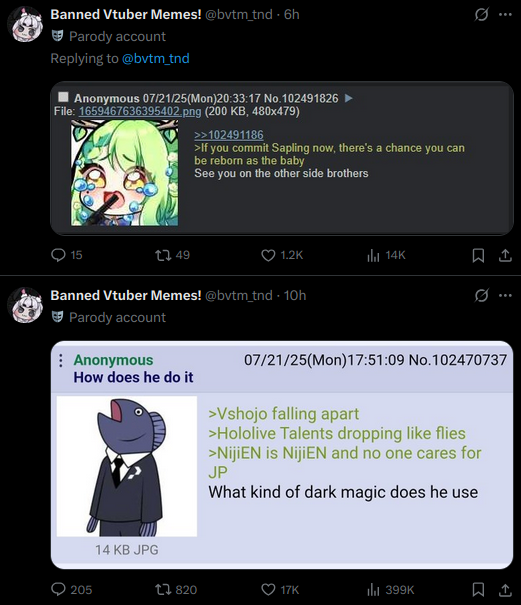This screenshot has width=521, height=605.
Task: Open more options menu on second tweet
Action: click(505, 296)
